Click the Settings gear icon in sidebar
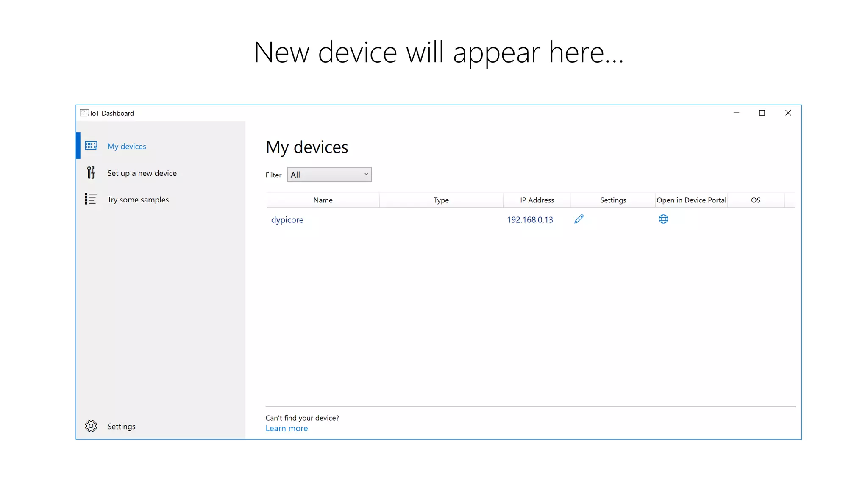This screenshot has width=868, height=488. (91, 426)
